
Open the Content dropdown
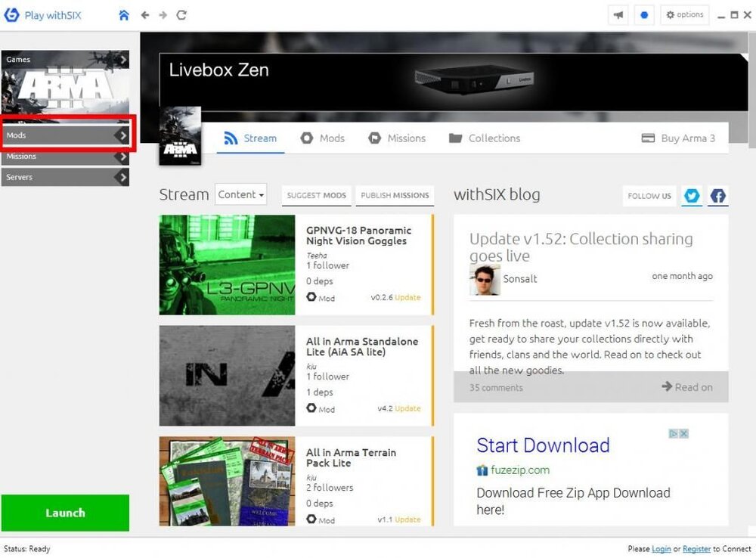tap(240, 194)
